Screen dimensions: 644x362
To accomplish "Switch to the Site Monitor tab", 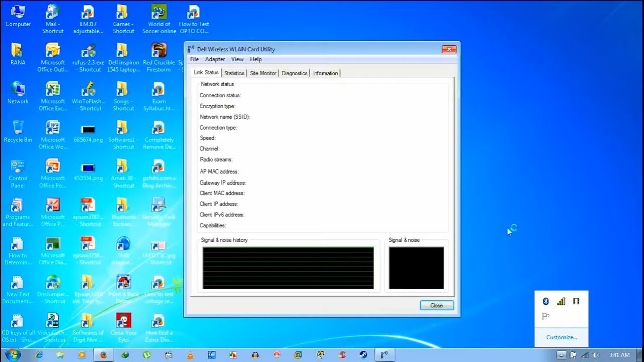I will (263, 73).
